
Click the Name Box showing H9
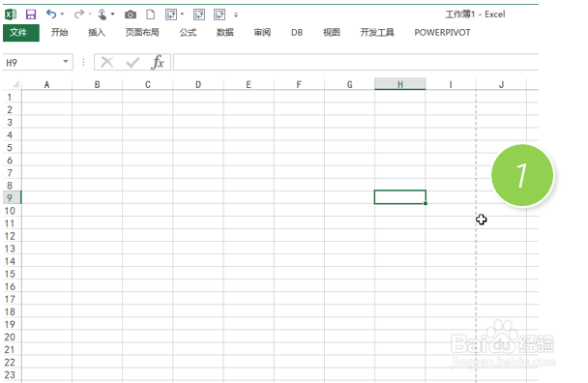tap(32, 62)
